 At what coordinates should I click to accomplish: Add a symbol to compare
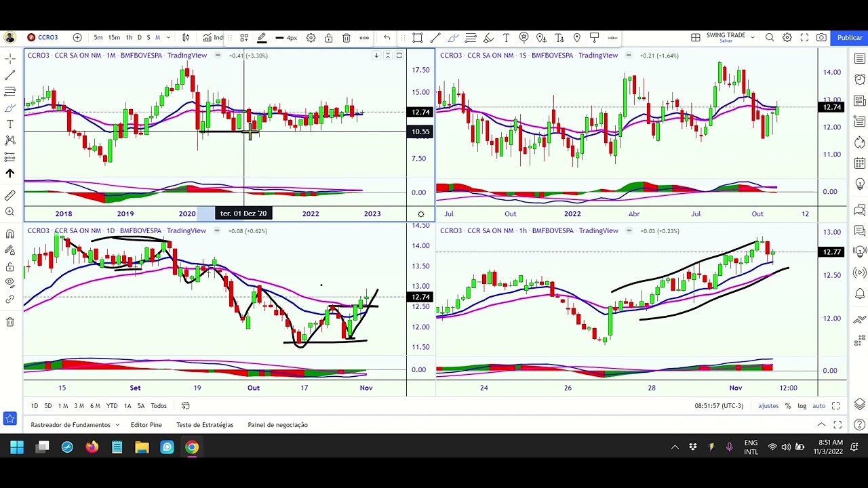click(77, 37)
